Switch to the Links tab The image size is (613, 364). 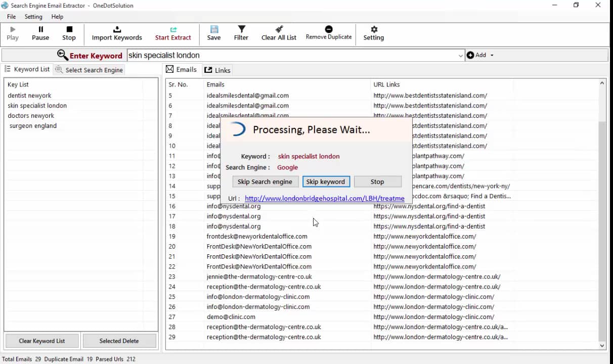[x=217, y=70]
